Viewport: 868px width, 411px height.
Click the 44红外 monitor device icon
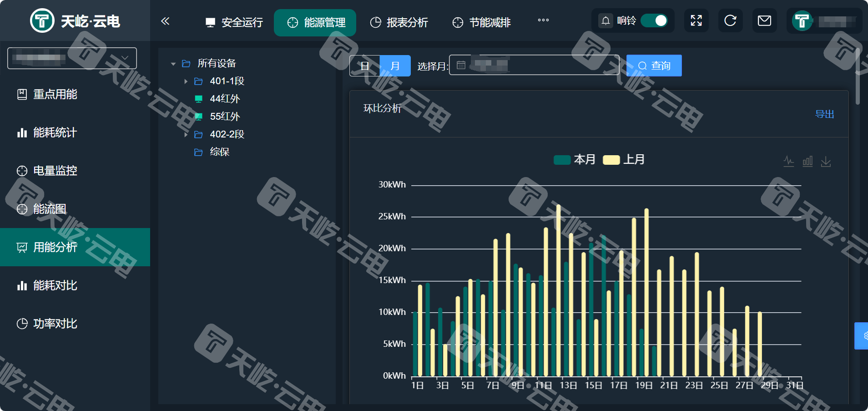pos(198,99)
